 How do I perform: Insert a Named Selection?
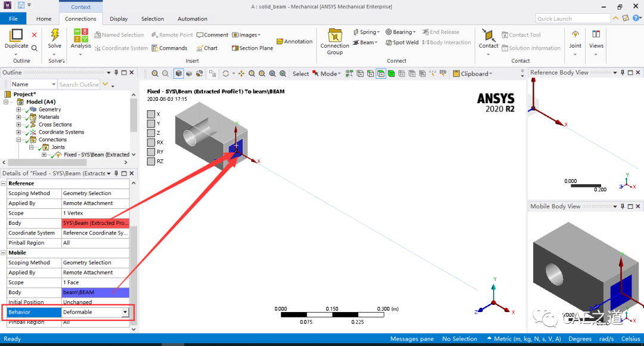119,35
